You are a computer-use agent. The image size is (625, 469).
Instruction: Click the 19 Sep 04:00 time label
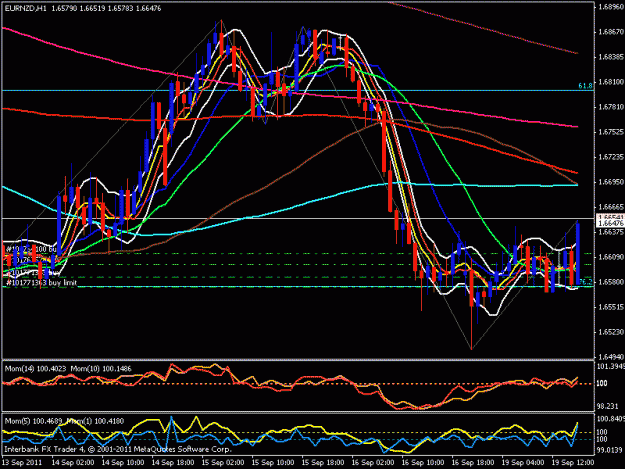523,463
